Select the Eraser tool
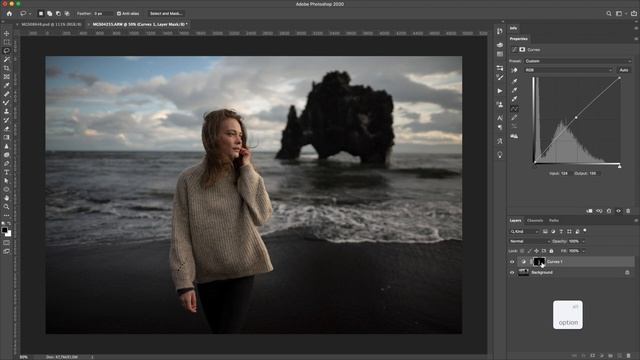This screenshot has height=360, width=640. [7, 129]
